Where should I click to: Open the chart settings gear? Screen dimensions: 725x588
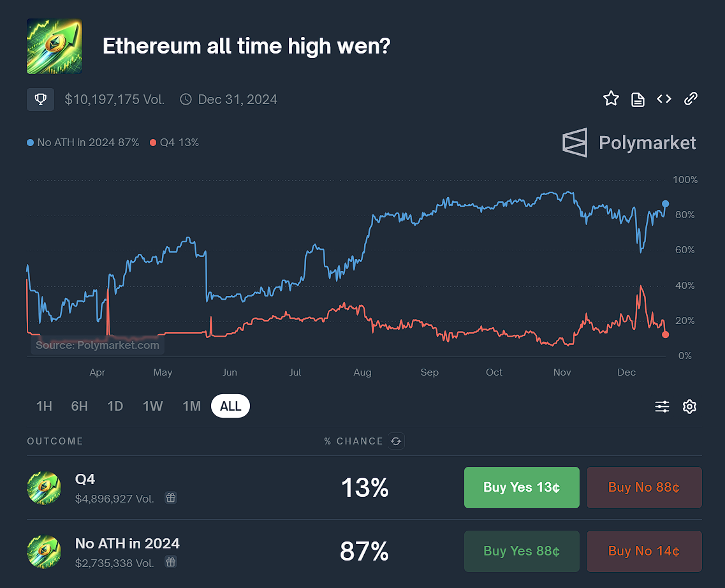coord(689,406)
